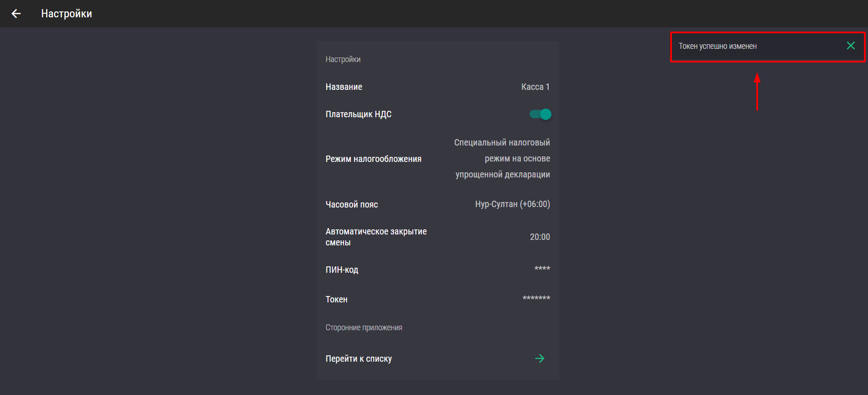Screen dimensions: 868x395
Task: Select the 20:00 auto-close time
Action: pyautogui.click(x=540, y=237)
